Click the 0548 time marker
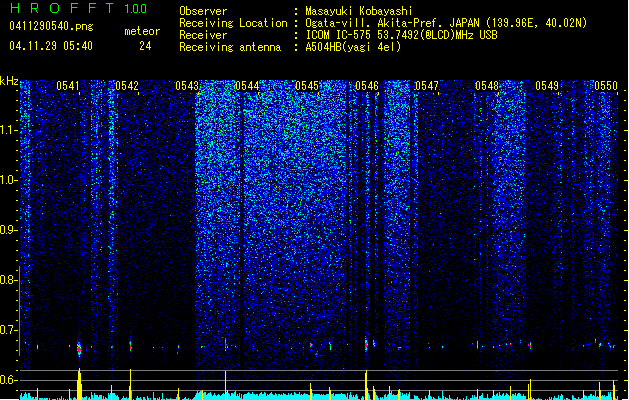 487,86
